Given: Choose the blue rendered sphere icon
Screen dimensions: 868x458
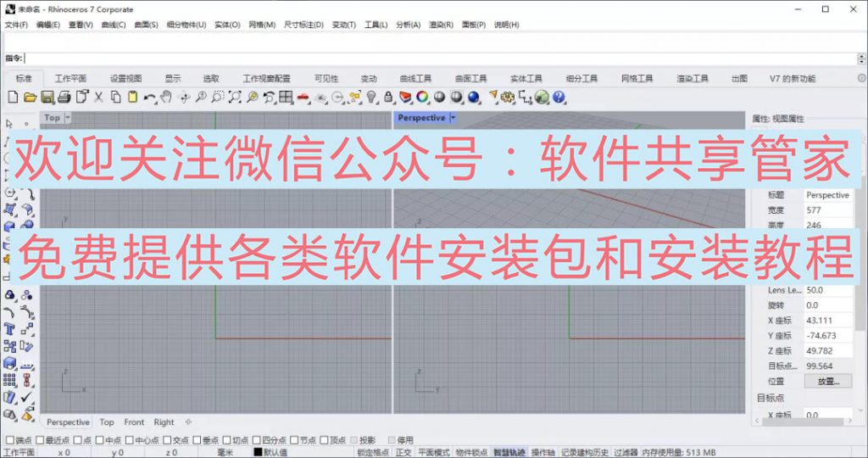Looking at the screenshot, I should click(473, 98).
